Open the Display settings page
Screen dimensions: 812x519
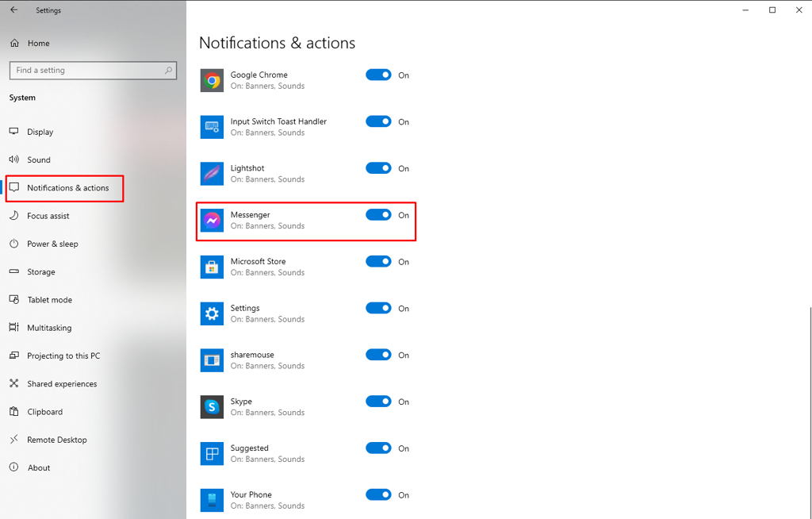(94, 132)
